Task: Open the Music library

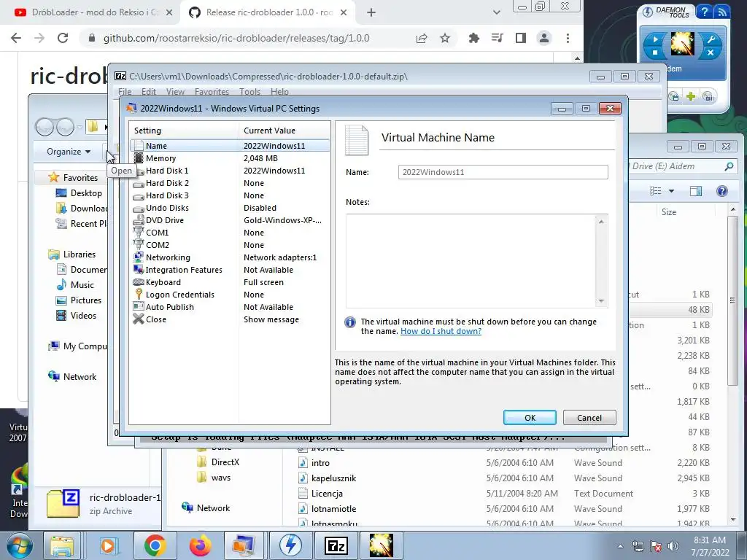Action: pyautogui.click(x=75, y=285)
